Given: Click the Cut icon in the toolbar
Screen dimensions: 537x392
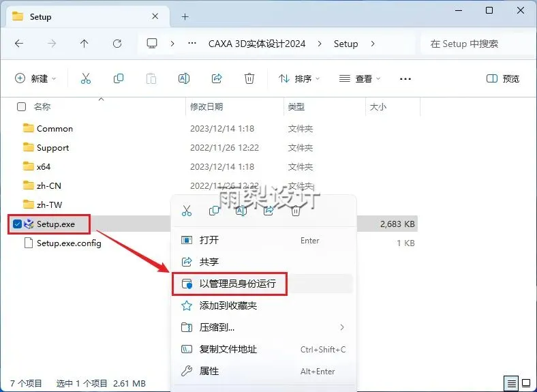Looking at the screenshot, I should click(x=86, y=78).
